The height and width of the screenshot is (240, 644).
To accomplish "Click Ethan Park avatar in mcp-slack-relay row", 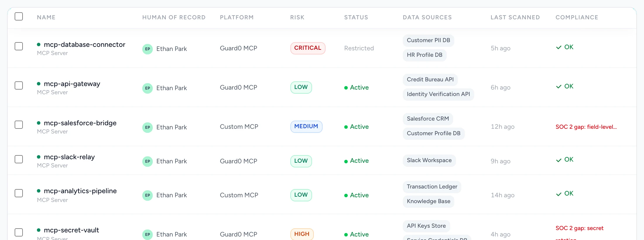I will tap(148, 161).
